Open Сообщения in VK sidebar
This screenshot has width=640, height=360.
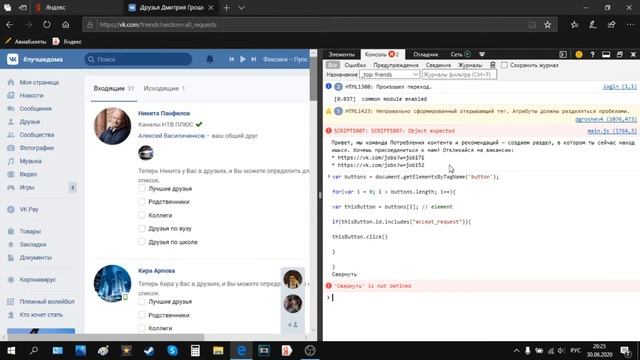click(36, 109)
